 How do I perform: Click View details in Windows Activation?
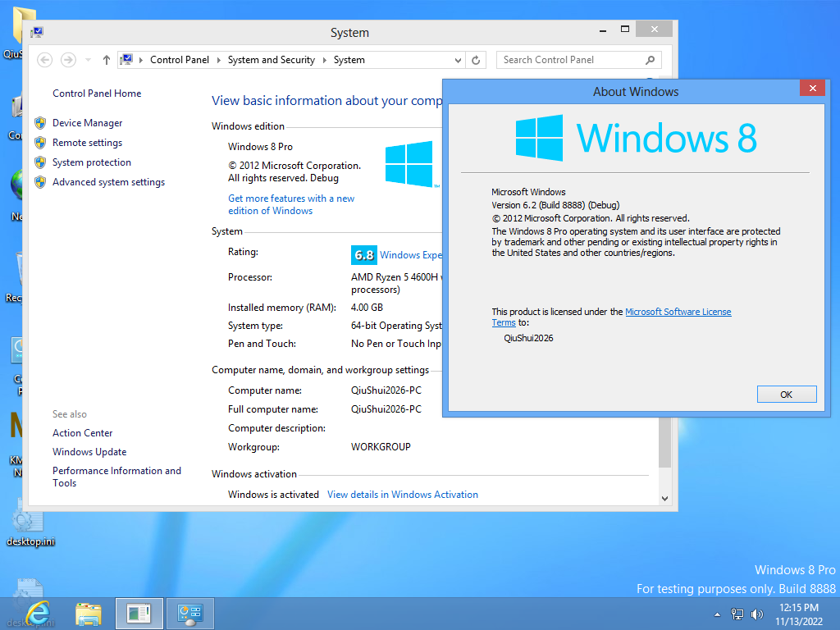coord(403,495)
